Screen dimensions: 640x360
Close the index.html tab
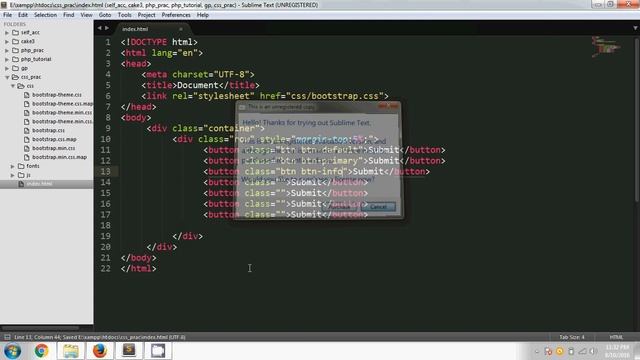coord(180,29)
